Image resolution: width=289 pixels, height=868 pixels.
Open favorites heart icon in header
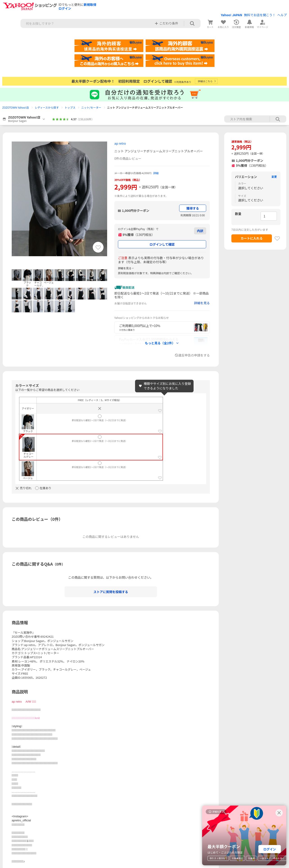point(223,23)
